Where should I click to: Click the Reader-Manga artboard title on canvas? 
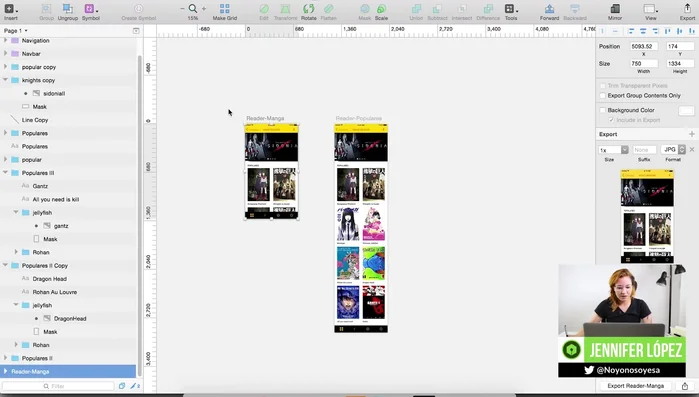(x=265, y=118)
